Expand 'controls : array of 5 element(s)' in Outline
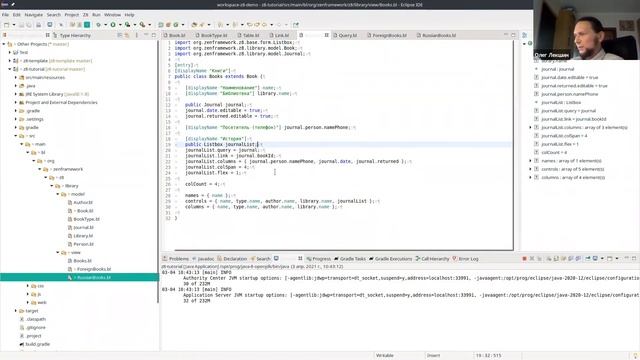This screenshot has height=360, width=640. pos(530,169)
